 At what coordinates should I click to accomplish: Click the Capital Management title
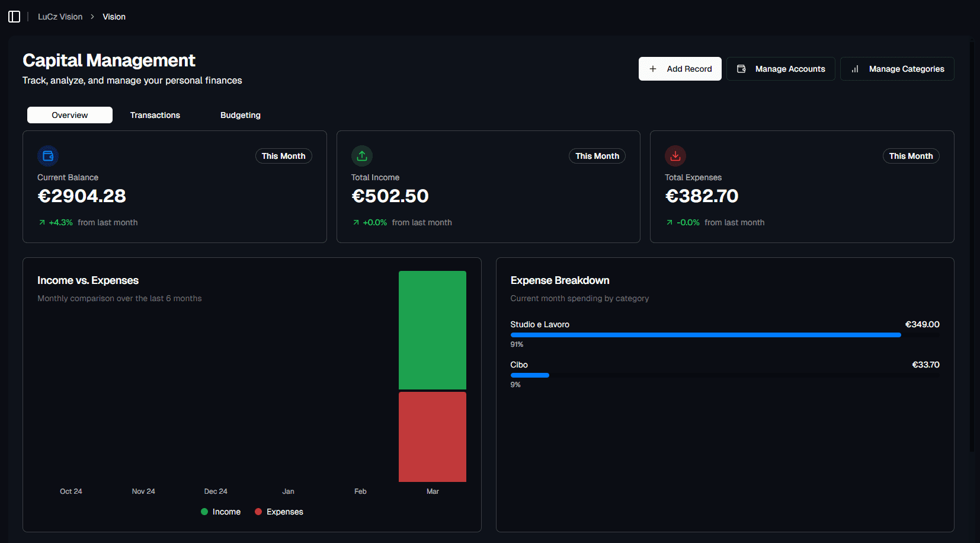pyautogui.click(x=109, y=60)
